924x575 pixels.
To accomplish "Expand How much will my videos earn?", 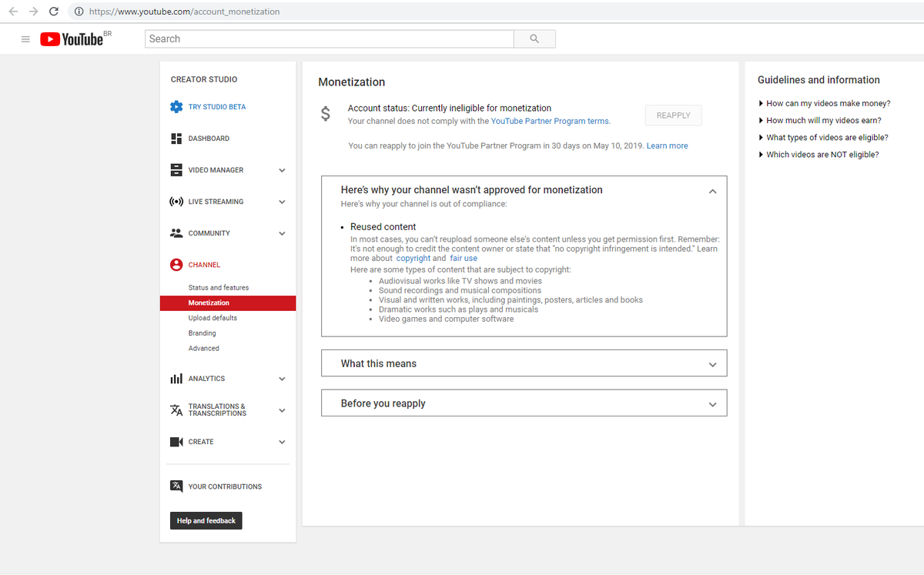I will [x=819, y=120].
